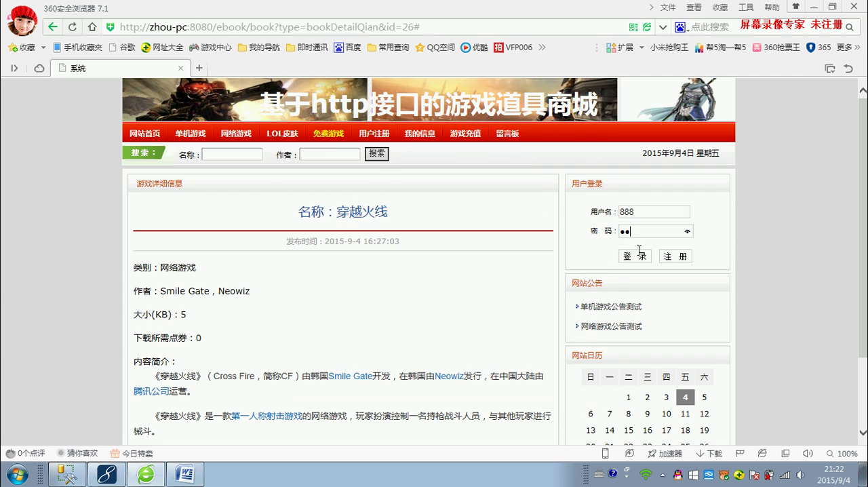The width and height of the screenshot is (868, 487).
Task: Open the 查看 menu
Action: (x=694, y=7)
